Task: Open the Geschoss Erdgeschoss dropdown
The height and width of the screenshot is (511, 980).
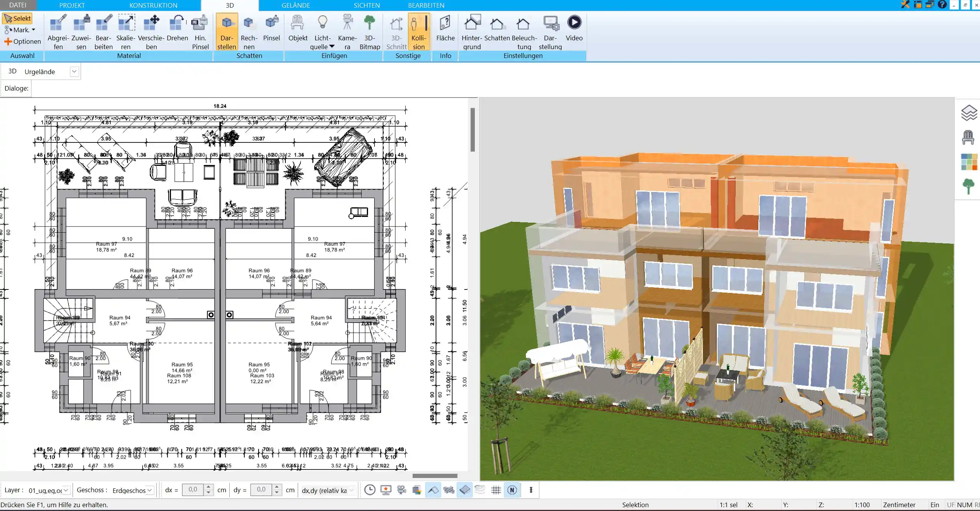Action: click(x=150, y=490)
